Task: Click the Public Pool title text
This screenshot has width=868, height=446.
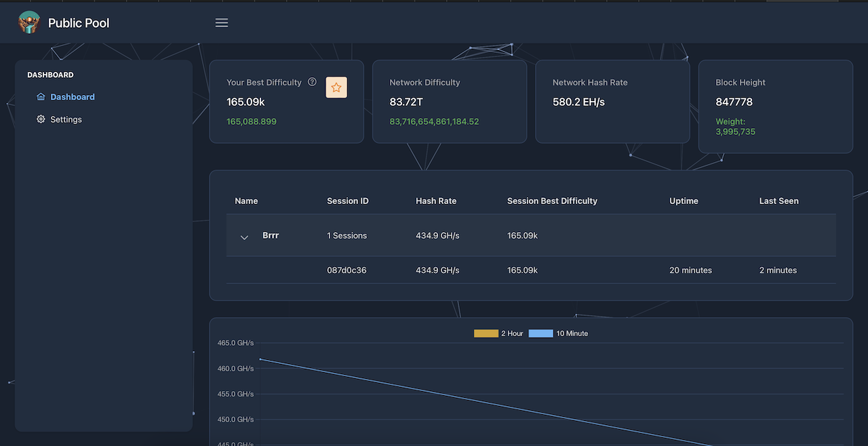Action: (x=79, y=23)
